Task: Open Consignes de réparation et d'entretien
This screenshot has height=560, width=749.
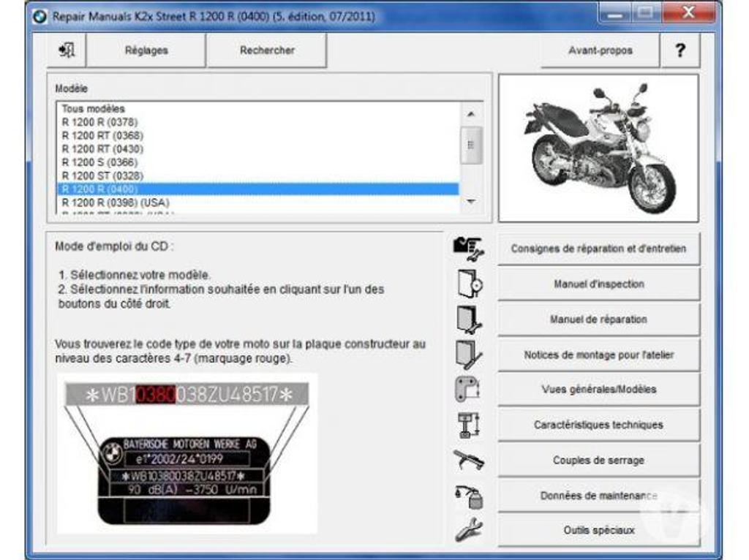Action: [598, 249]
